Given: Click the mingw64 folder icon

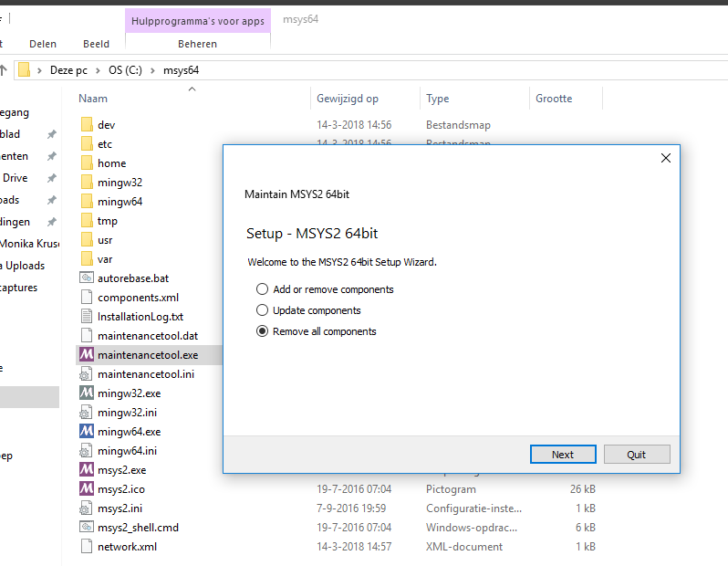Looking at the screenshot, I should [87, 201].
